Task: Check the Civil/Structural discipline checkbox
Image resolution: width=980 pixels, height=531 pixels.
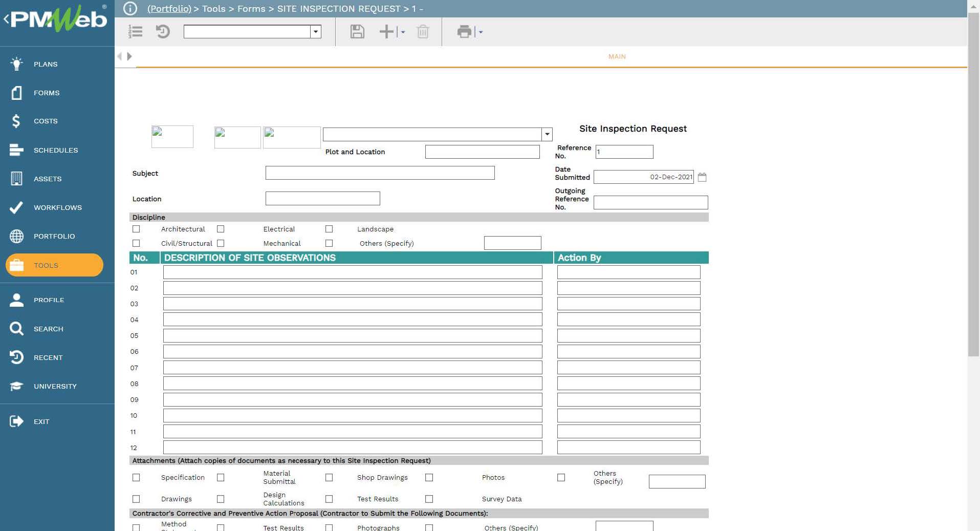Action: [x=136, y=243]
